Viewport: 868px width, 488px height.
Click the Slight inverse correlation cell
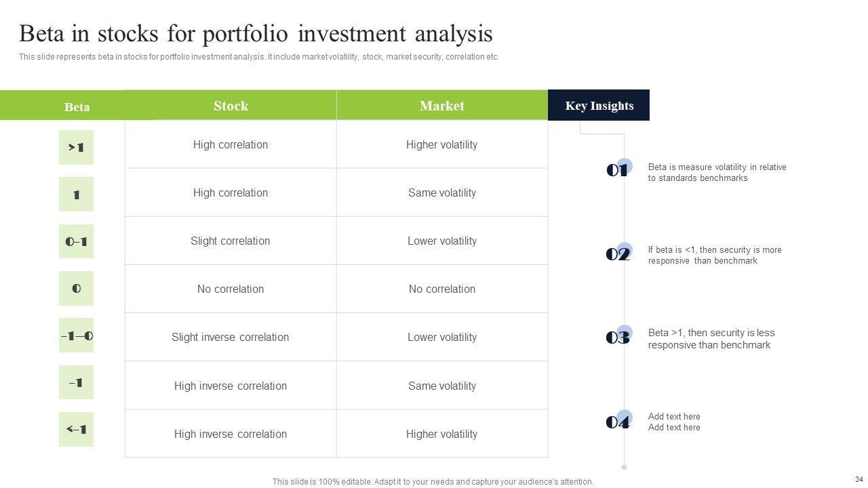pos(231,337)
